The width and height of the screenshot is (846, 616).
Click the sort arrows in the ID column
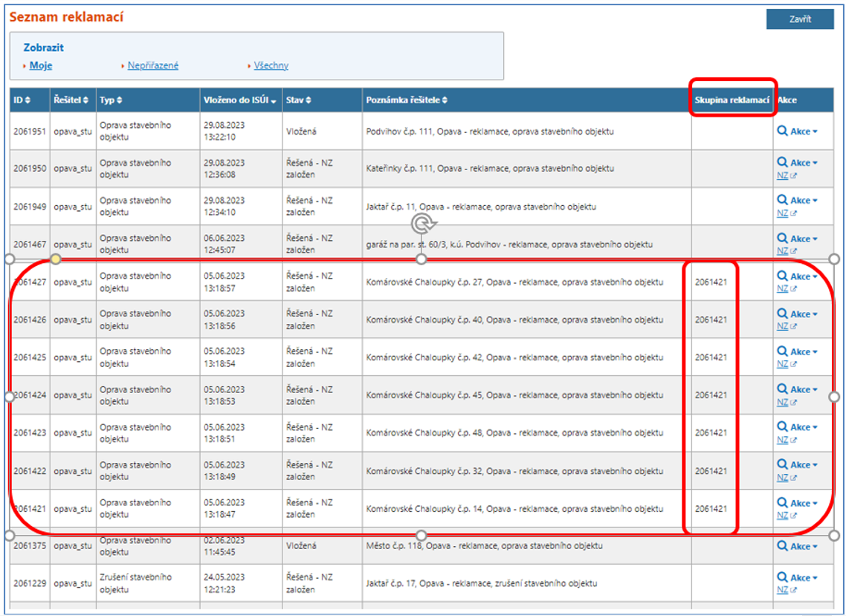(29, 100)
